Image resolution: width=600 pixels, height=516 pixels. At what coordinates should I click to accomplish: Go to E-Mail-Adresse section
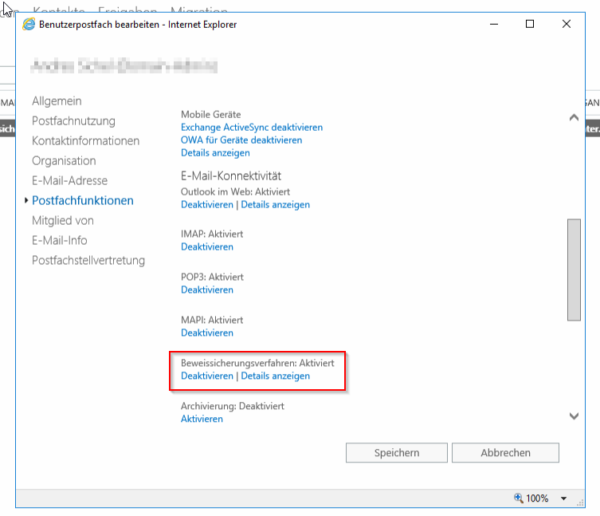coord(70,181)
